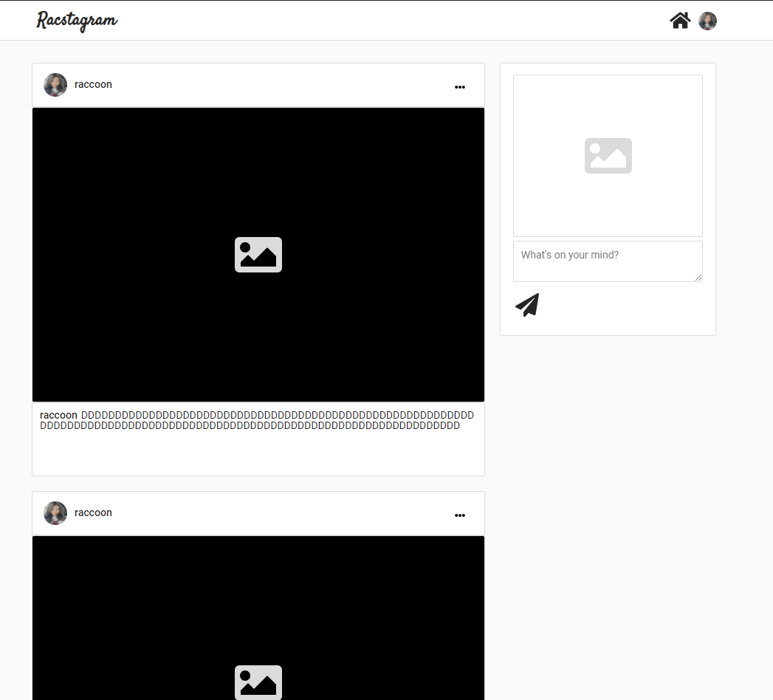The image size is (773, 700).
Task: Open options menu on first raccoon post
Action: 459,86
